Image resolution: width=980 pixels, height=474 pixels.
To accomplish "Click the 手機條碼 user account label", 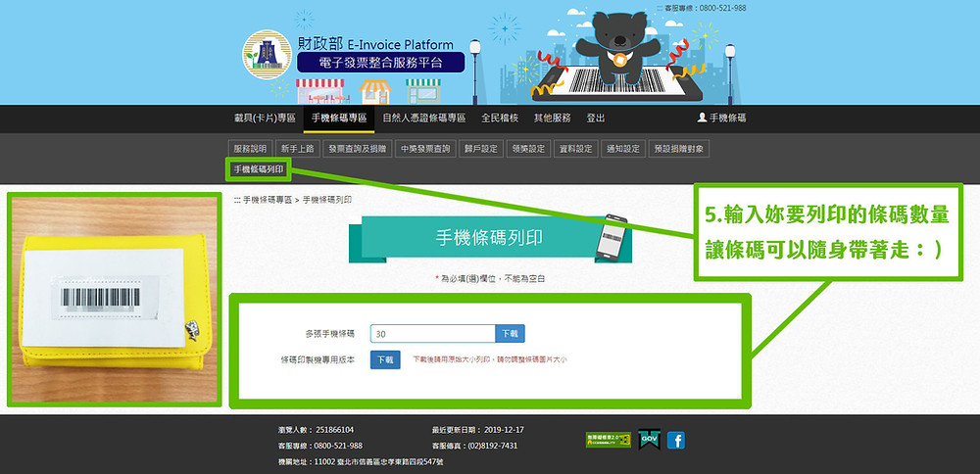I will click(x=727, y=118).
